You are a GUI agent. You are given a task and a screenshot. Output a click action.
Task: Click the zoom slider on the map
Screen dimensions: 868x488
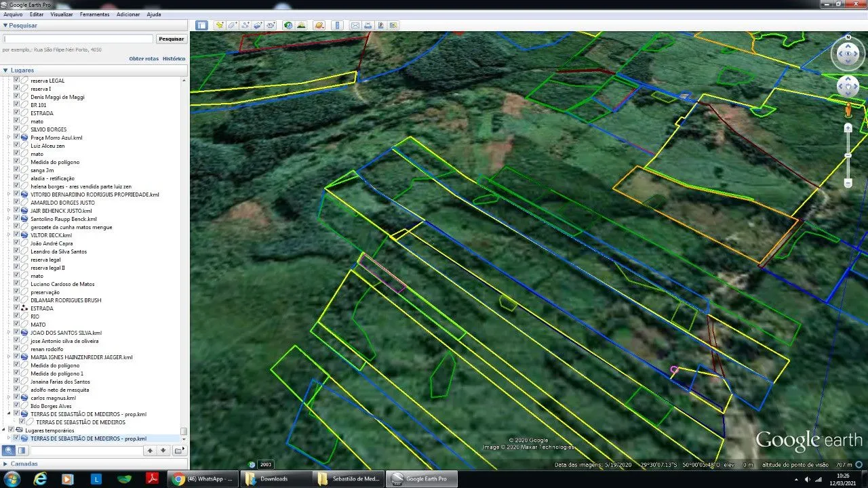[848, 156]
